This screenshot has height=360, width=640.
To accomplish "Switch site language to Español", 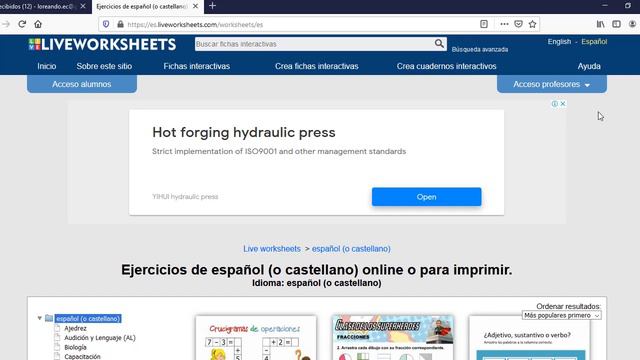I will point(594,42).
